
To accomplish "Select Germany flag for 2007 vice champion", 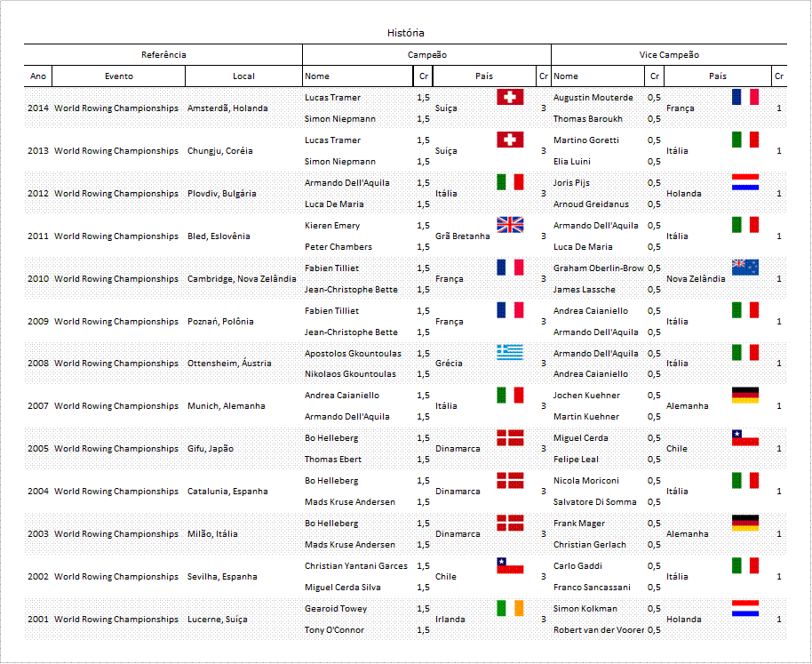I will tap(745, 395).
